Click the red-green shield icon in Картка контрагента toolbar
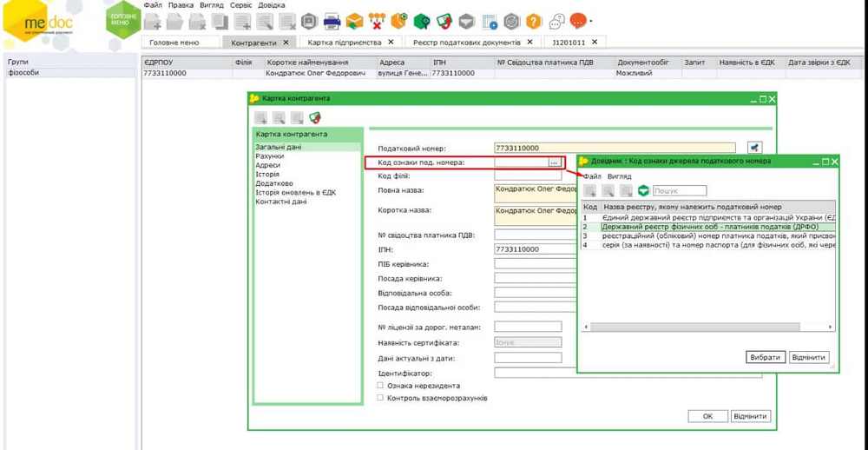 [315, 118]
